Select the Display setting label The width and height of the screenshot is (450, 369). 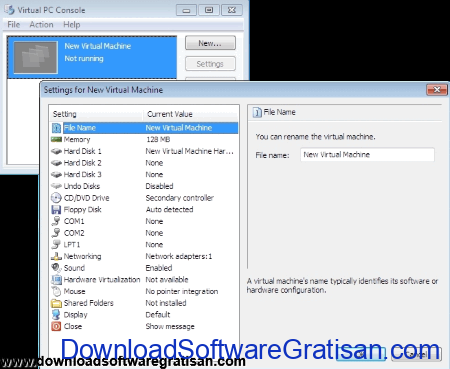(75, 315)
